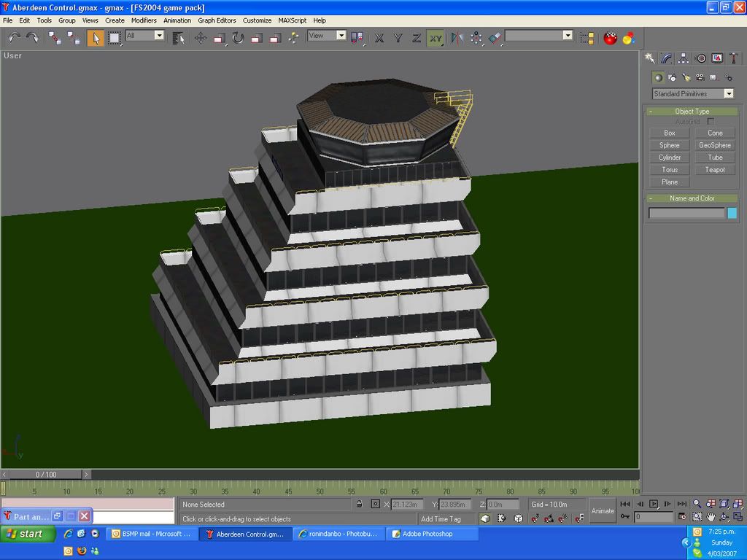Choose the Lights category icon

pos(686,77)
